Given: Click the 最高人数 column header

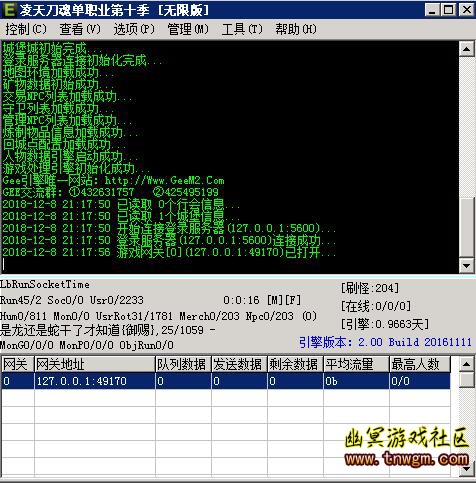Looking at the screenshot, I should point(420,364).
